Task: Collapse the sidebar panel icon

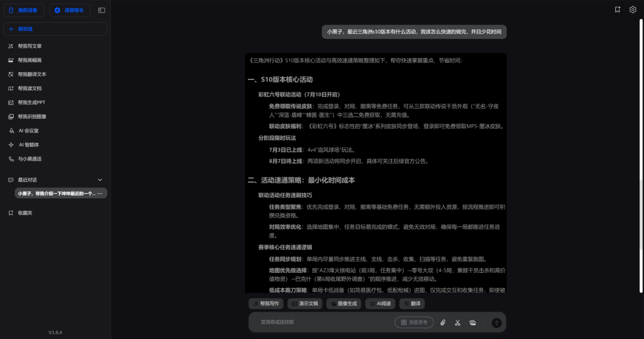Action: tap(101, 10)
